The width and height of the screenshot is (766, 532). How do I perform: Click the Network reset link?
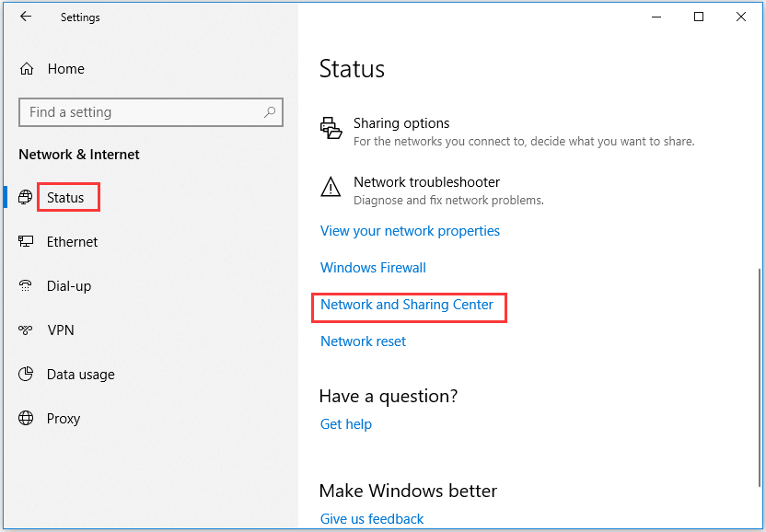click(363, 341)
